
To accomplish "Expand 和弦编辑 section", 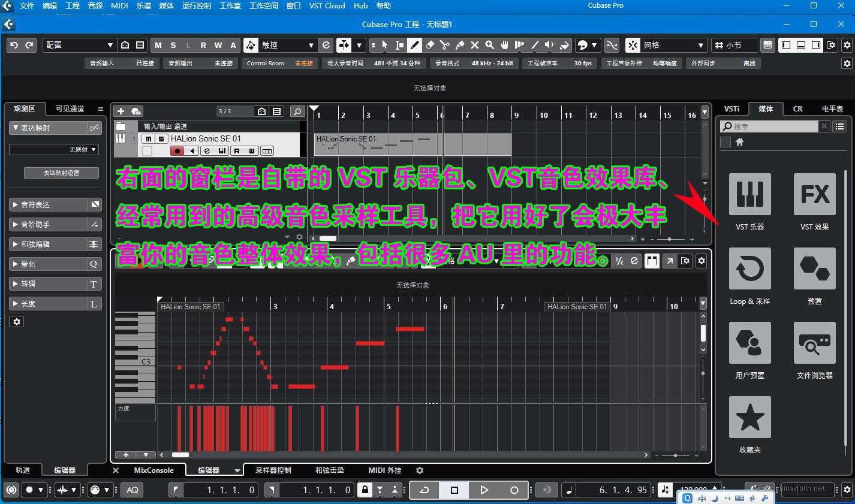I will click(48, 244).
